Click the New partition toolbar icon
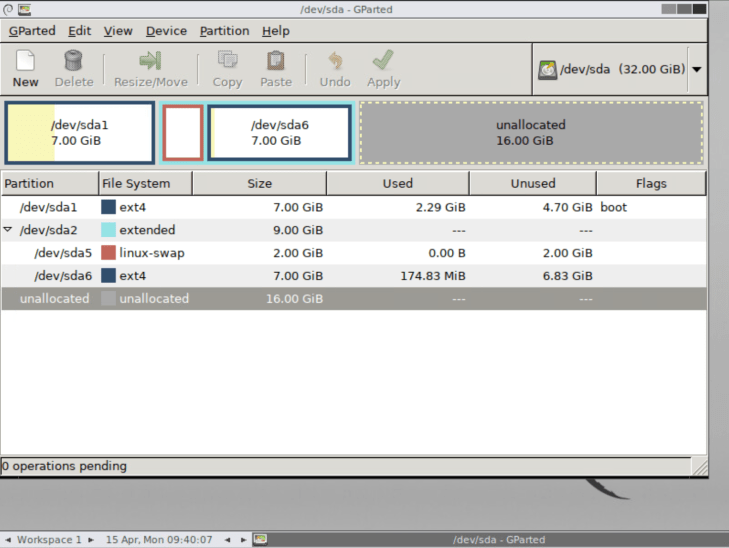The height and width of the screenshot is (548, 729). point(25,61)
